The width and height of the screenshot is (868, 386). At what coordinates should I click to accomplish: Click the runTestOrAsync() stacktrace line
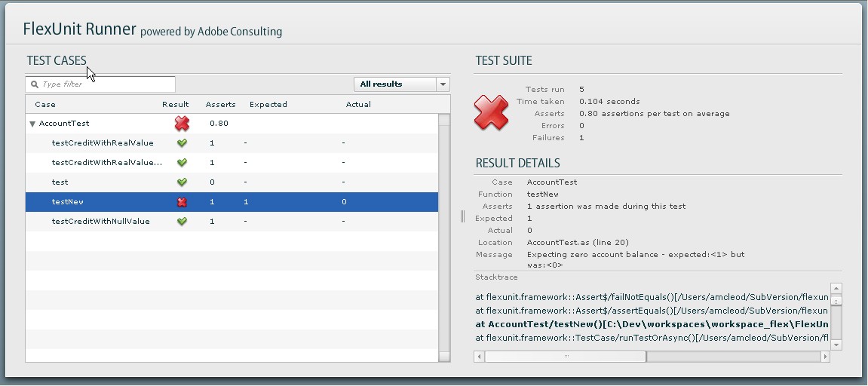652,338
